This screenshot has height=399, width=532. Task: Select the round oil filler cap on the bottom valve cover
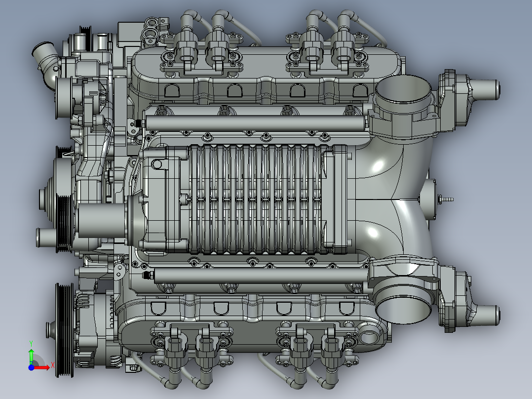(369, 337)
